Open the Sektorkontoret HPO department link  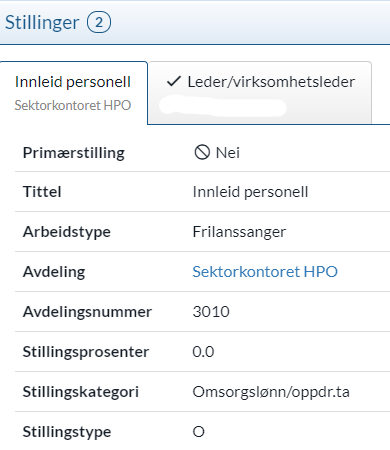[265, 272]
